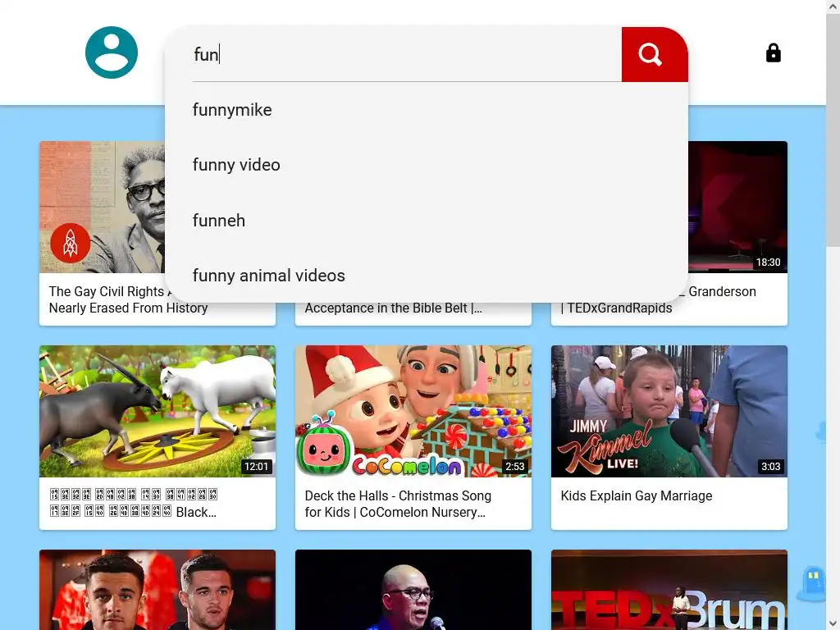
Task: Open the TEDxGrandRapids video with 18:30 duration
Action: click(x=737, y=207)
